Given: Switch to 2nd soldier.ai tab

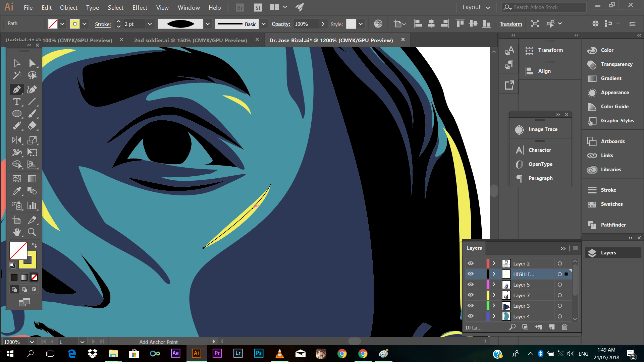Looking at the screenshot, I should click(191, 40).
